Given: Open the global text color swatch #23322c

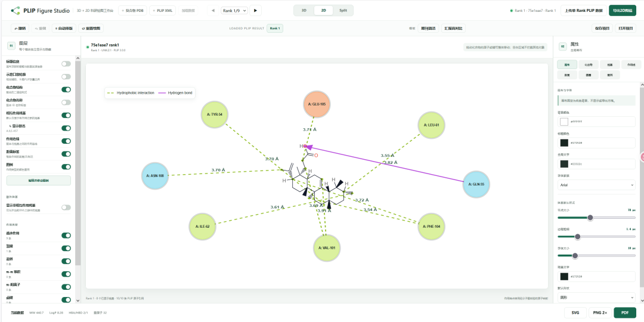Looking at the screenshot, I should (x=564, y=163).
